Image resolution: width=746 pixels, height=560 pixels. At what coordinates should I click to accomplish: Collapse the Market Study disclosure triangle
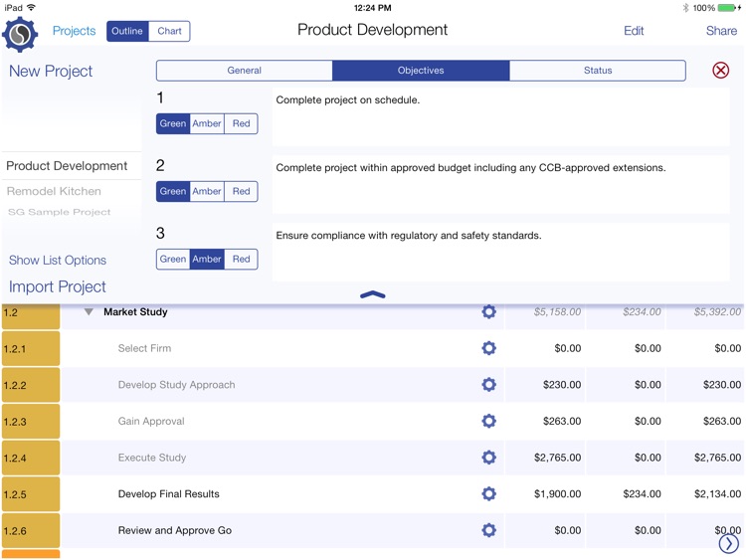(x=89, y=312)
